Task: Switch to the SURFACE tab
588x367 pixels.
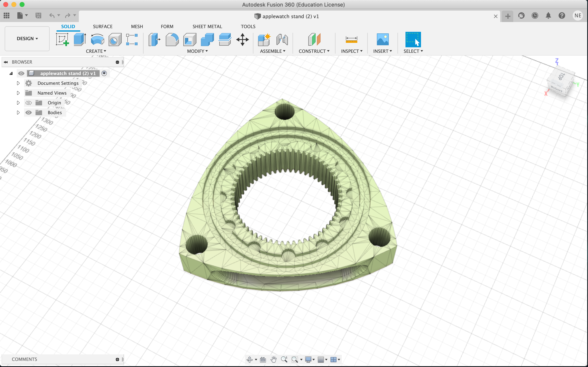Action: (x=102, y=27)
